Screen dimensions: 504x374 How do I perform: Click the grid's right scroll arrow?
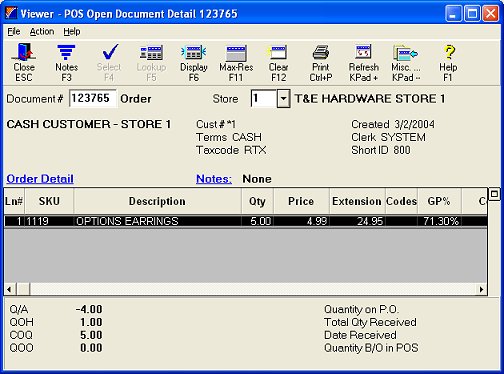(481, 289)
